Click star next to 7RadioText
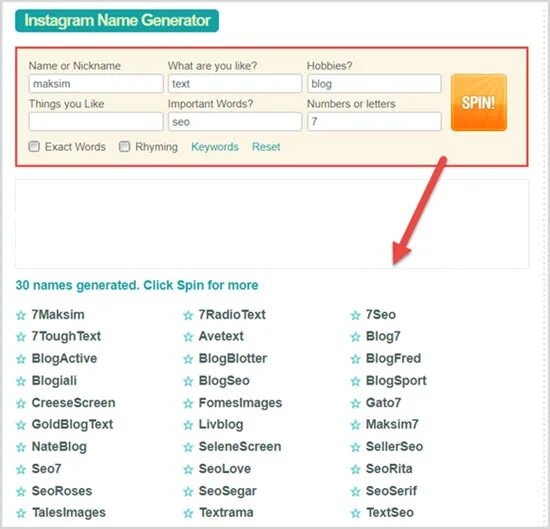This screenshot has height=529, width=550. tap(188, 315)
